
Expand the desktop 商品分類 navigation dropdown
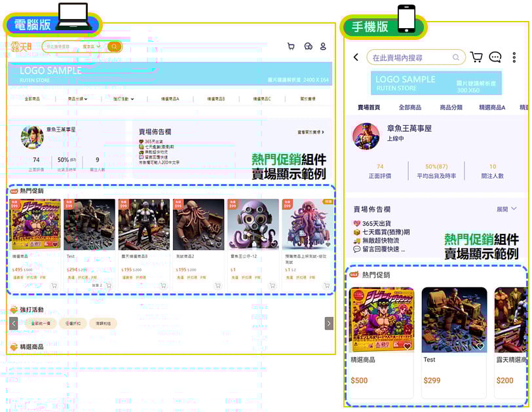(x=77, y=99)
